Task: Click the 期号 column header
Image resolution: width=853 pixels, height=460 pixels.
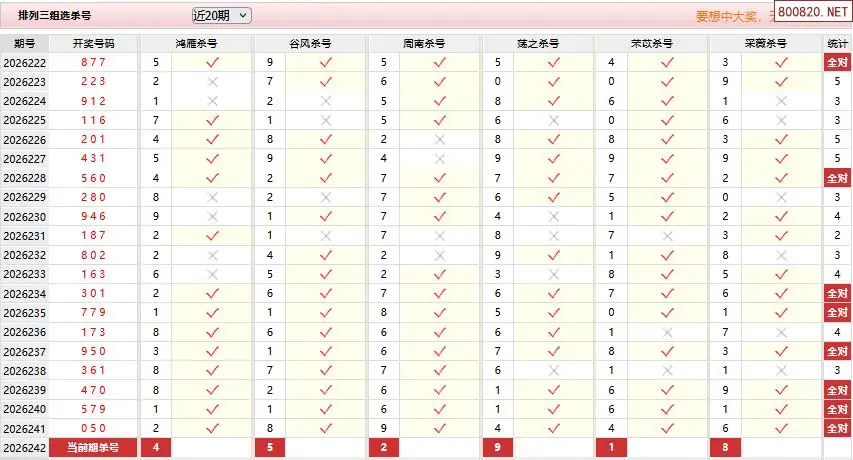Action: coord(24,43)
